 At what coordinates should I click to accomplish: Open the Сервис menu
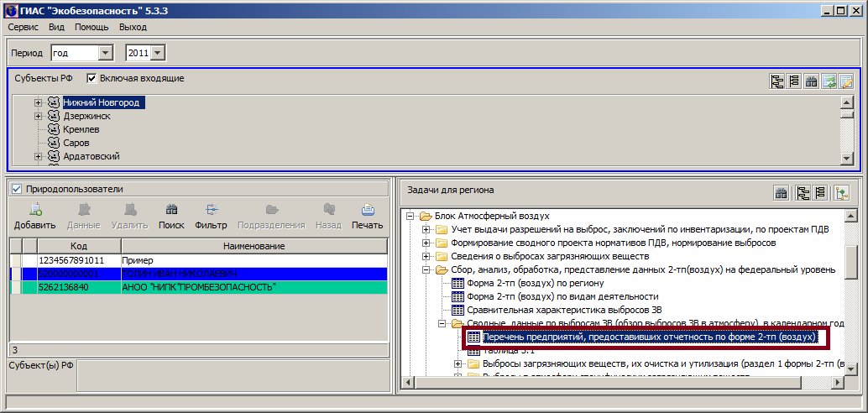[23, 27]
